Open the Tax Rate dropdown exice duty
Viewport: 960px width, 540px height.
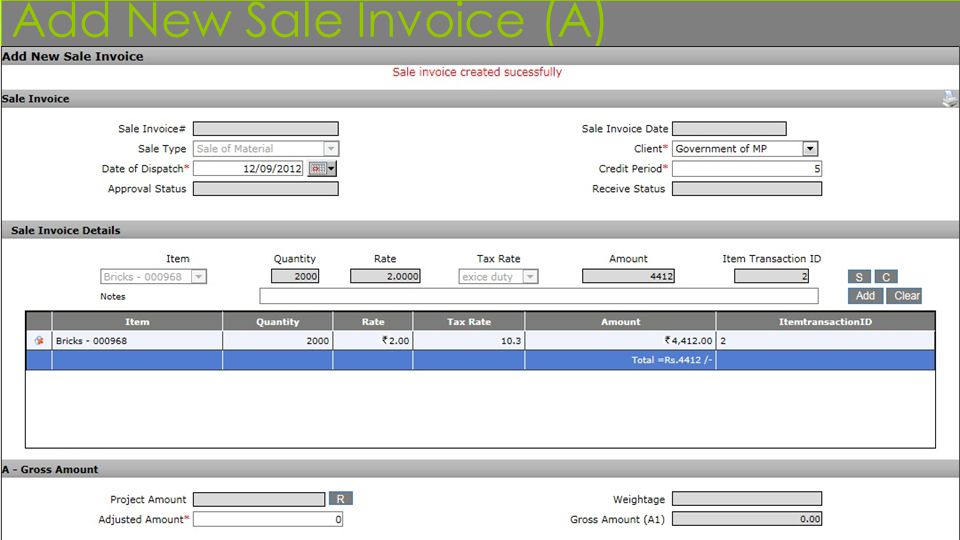pyautogui.click(x=530, y=277)
